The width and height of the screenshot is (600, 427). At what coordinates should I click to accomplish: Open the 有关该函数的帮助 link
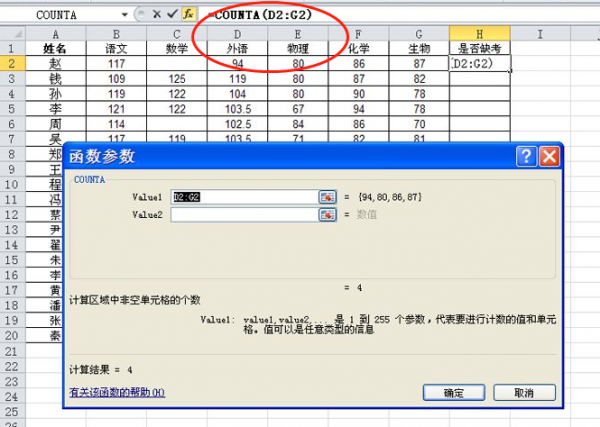click(x=117, y=393)
